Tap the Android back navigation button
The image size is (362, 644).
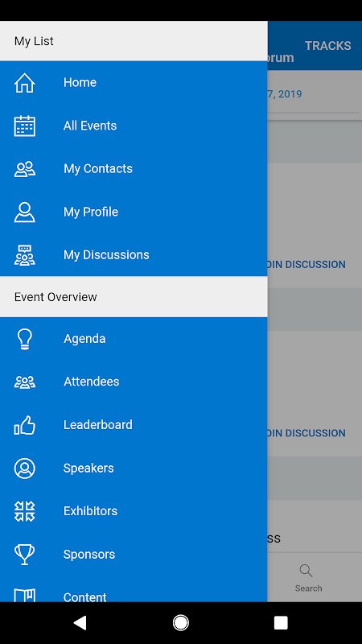[80, 623]
